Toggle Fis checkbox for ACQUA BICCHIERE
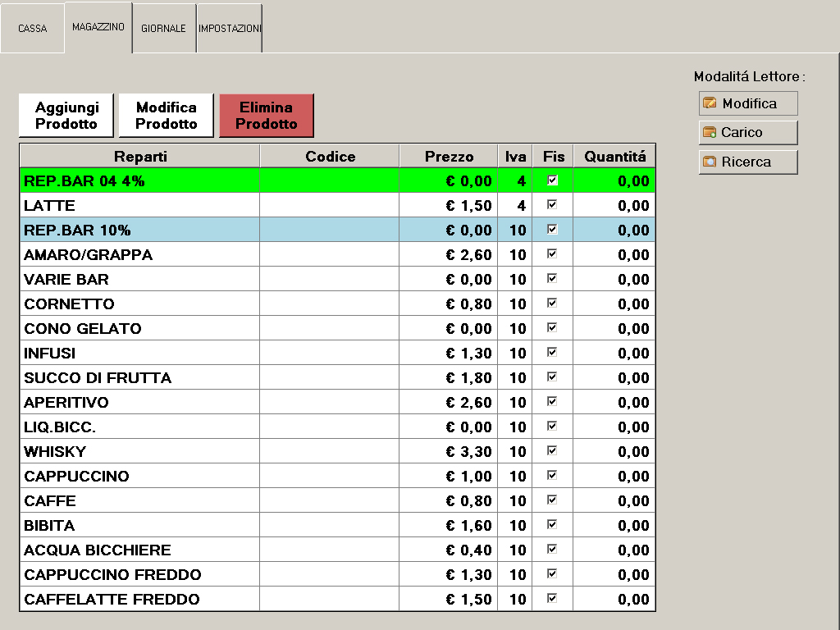 [x=552, y=550]
